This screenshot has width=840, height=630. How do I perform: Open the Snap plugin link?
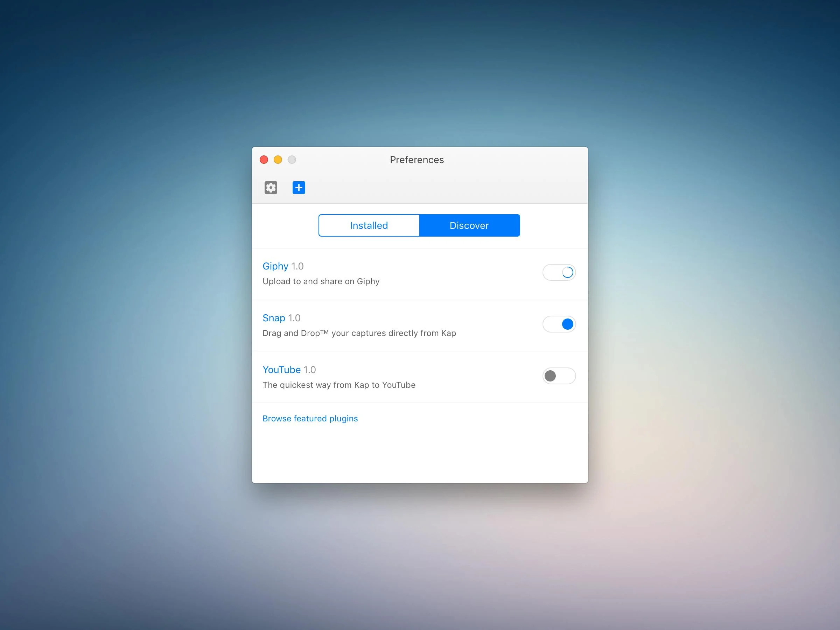(274, 318)
